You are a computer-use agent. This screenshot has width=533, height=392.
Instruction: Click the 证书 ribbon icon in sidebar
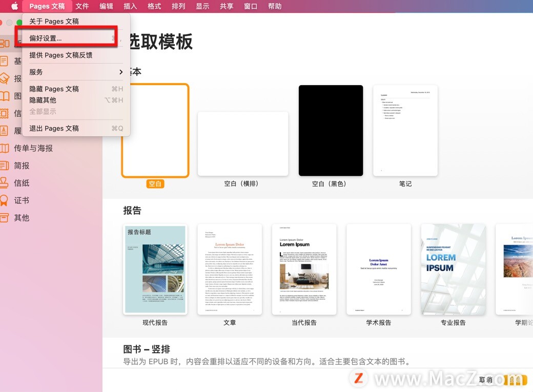[x=4, y=200]
